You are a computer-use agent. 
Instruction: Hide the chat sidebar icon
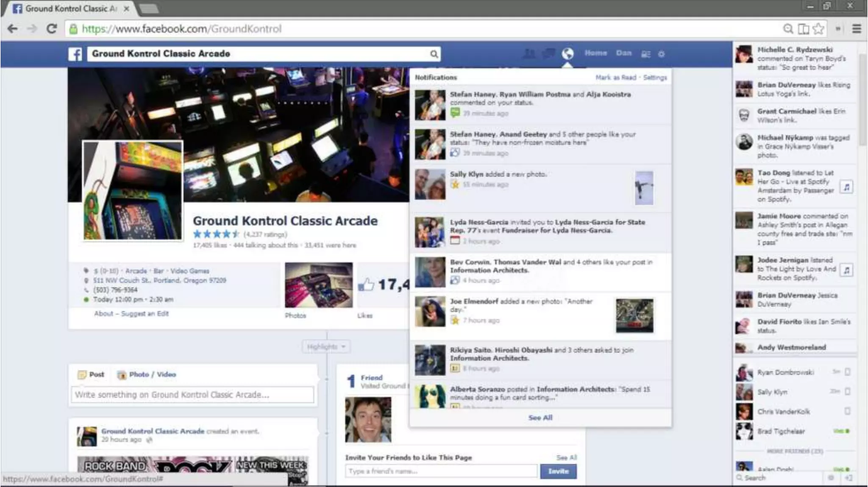848,478
